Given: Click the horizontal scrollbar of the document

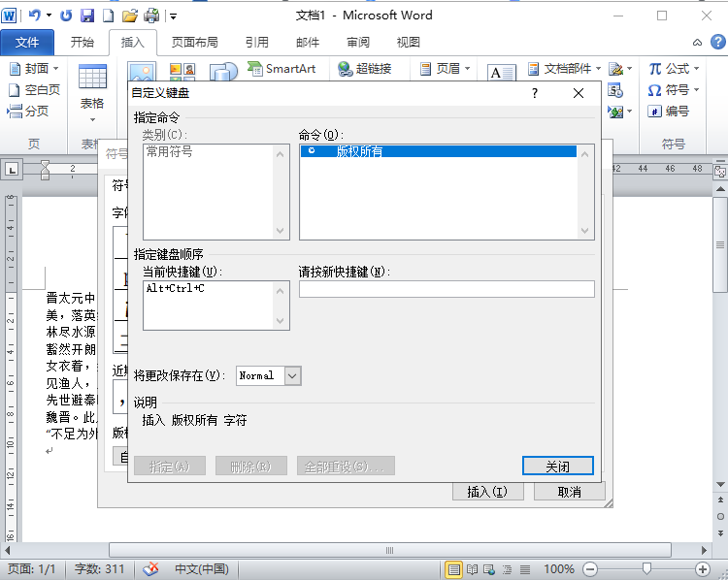Looking at the screenshot, I should coord(389,550).
